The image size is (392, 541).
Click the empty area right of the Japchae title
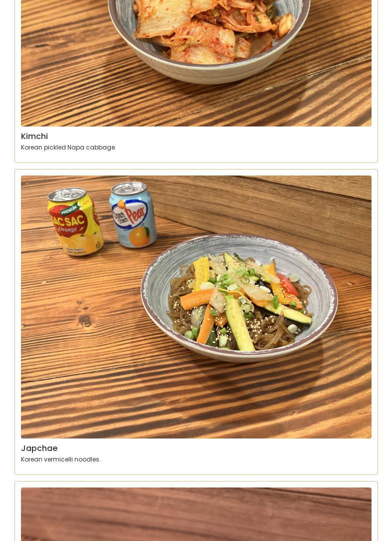click(214, 448)
